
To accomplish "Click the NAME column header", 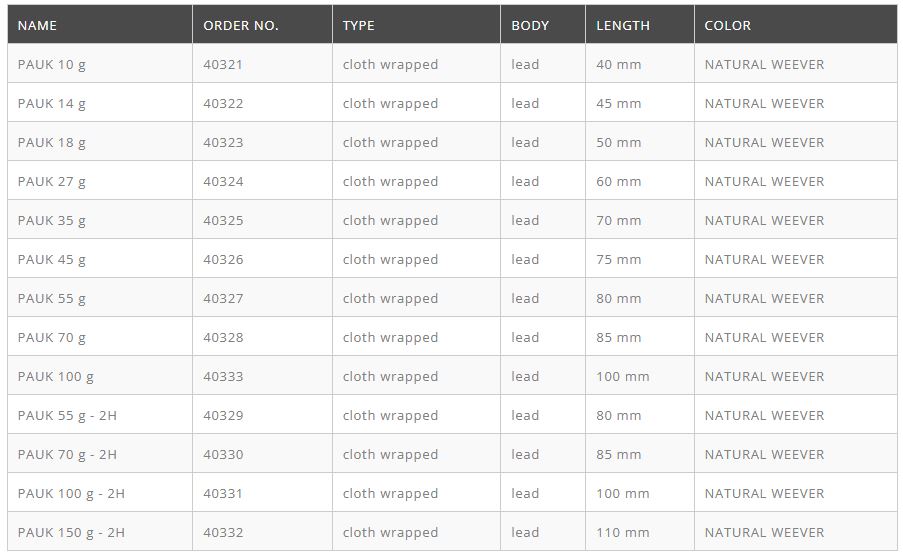I will coord(38,25).
